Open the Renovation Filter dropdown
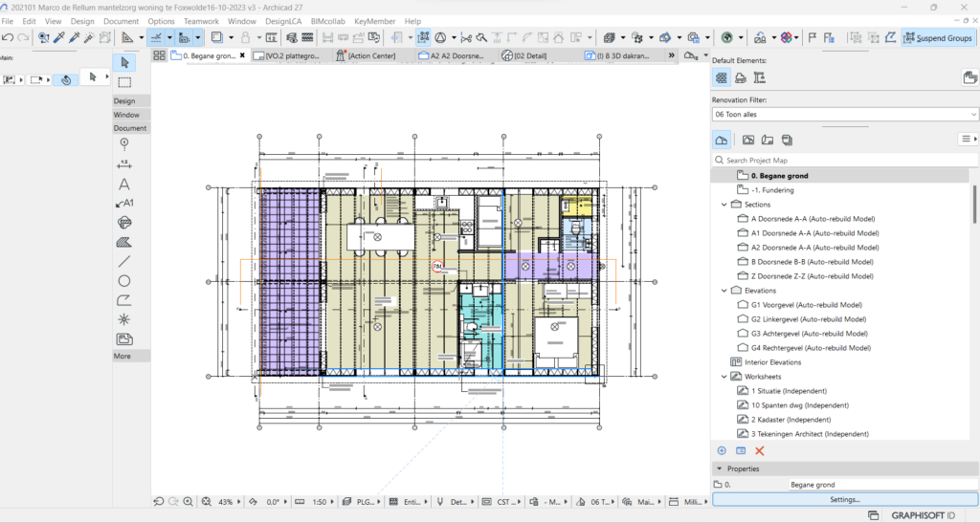 [x=843, y=114]
